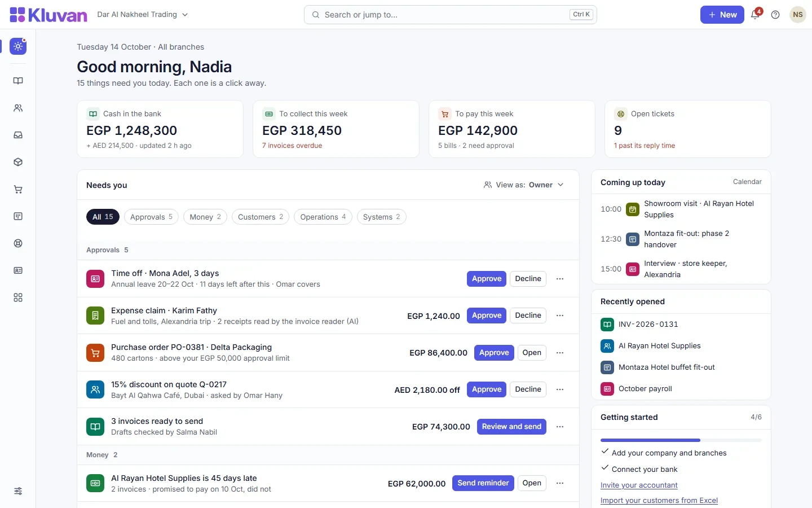Show the Operations items
The width and height of the screenshot is (812, 508).
pyautogui.click(x=323, y=217)
